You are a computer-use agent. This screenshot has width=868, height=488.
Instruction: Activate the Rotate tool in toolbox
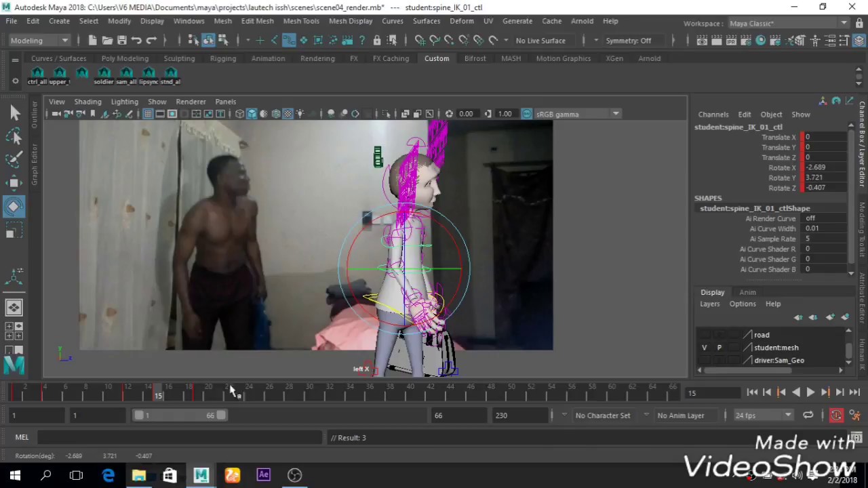coord(14,207)
